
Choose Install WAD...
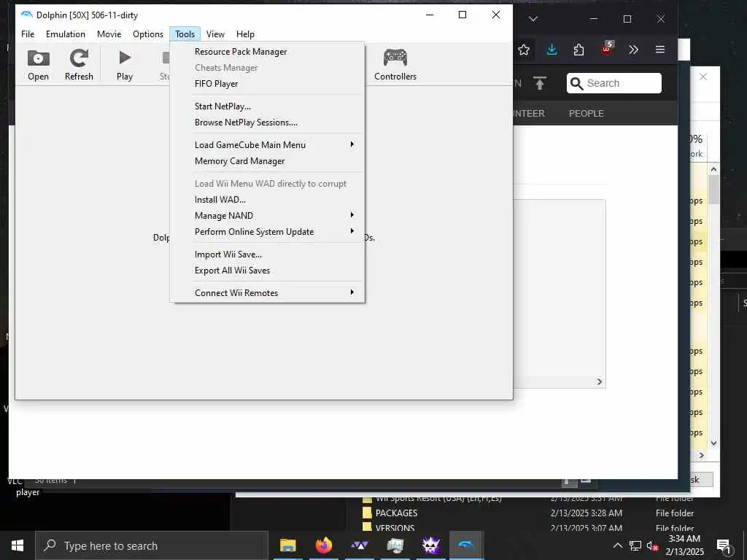point(268,200)
